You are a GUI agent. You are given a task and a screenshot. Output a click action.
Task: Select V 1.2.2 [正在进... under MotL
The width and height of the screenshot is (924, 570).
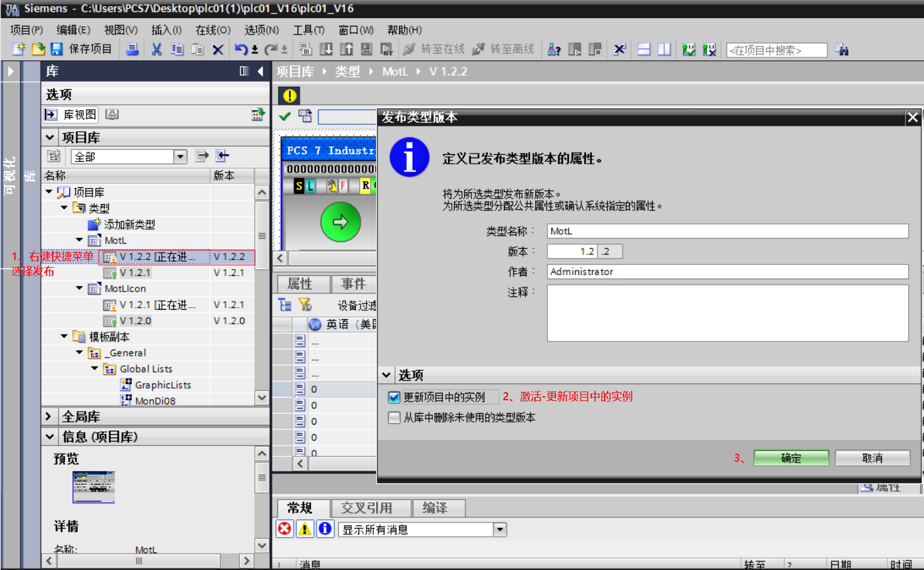pos(158,257)
